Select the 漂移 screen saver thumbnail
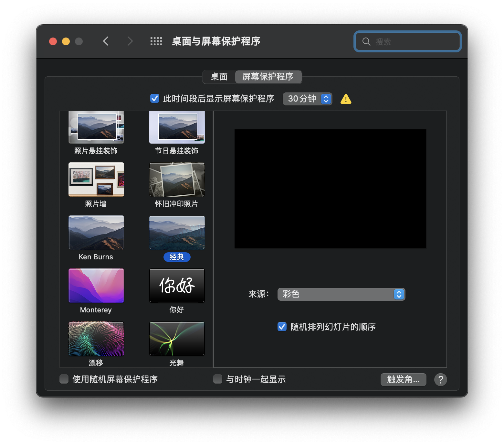This screenshot has width=504, height=445. 96,339
